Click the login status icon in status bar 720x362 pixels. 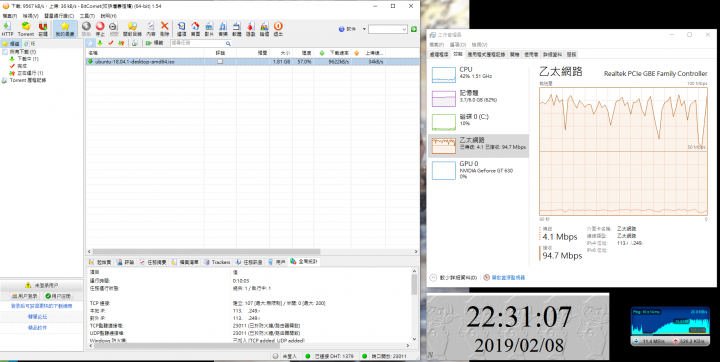(276, 356)
